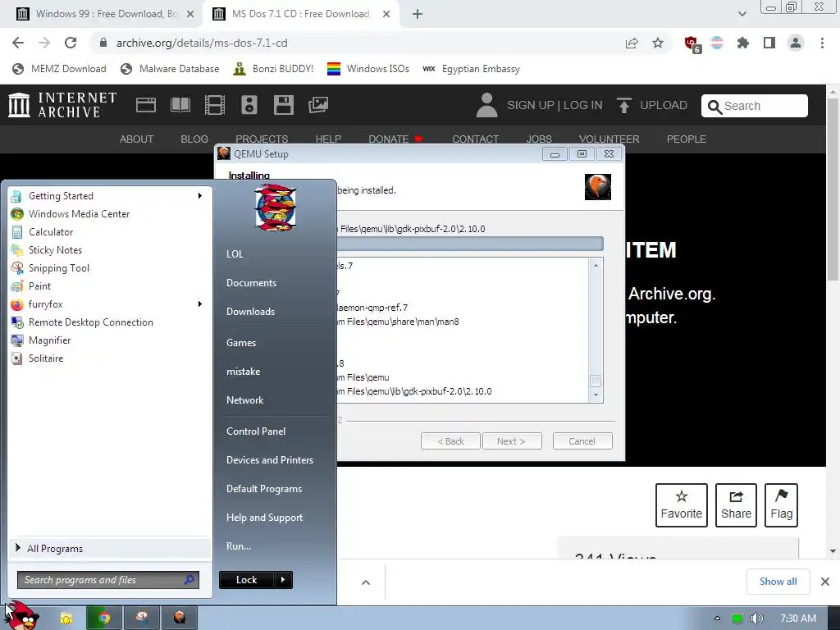Click Run... in Start menu
The width and height of the screenshot is (840, 630).
pyautogui.click(x=239, y=546)
